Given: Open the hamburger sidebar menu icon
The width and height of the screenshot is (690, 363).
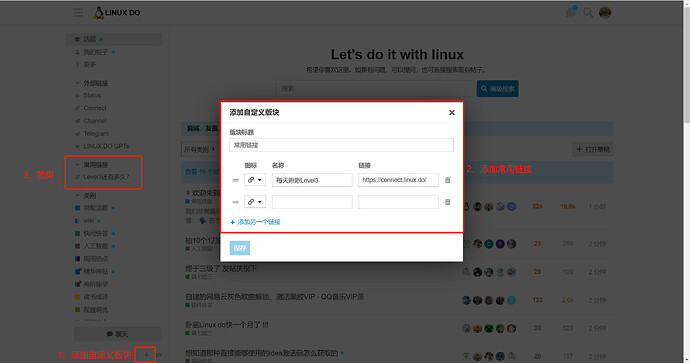Looking at the screenshot, I should 78,12.
